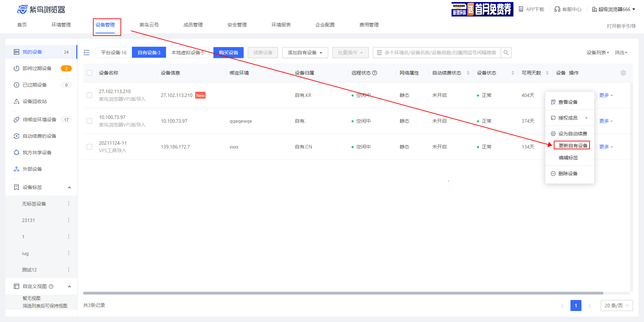Select the 设备回收站 recycle bin icon
Viewport: 644px width, 322px height.
point(16,101)
